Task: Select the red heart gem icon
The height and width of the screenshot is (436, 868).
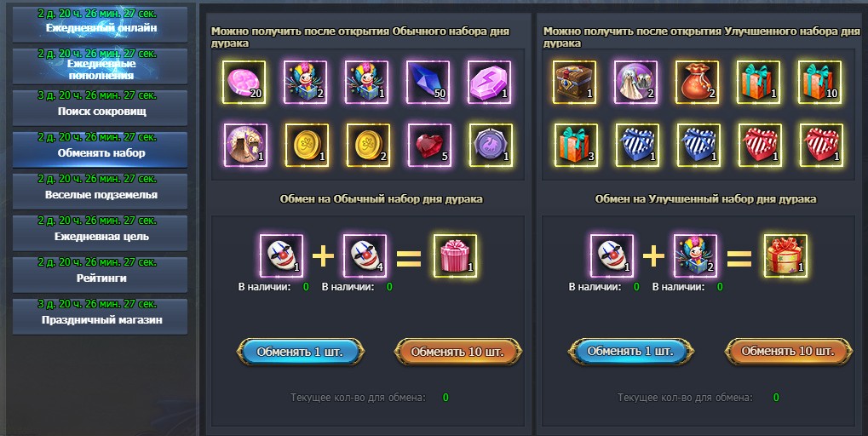Action: click(x=429, y=146)
